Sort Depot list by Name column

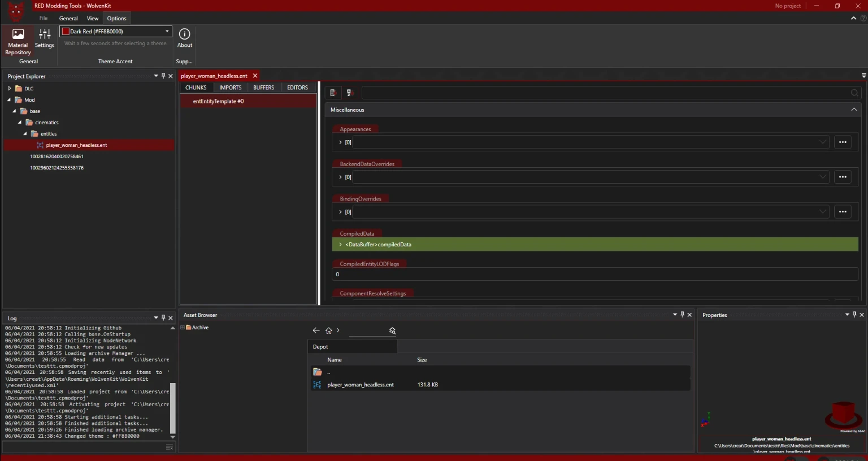(335, 360)
